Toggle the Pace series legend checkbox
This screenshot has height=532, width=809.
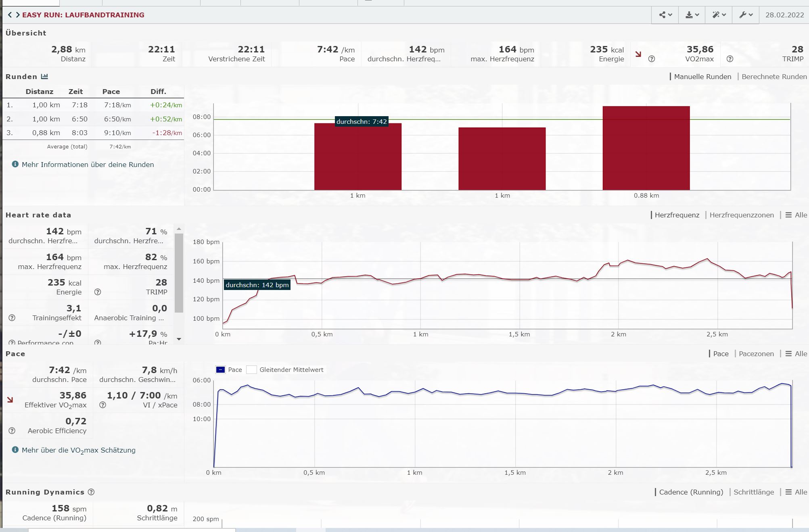pyautogui.click(x=220, y=370)
